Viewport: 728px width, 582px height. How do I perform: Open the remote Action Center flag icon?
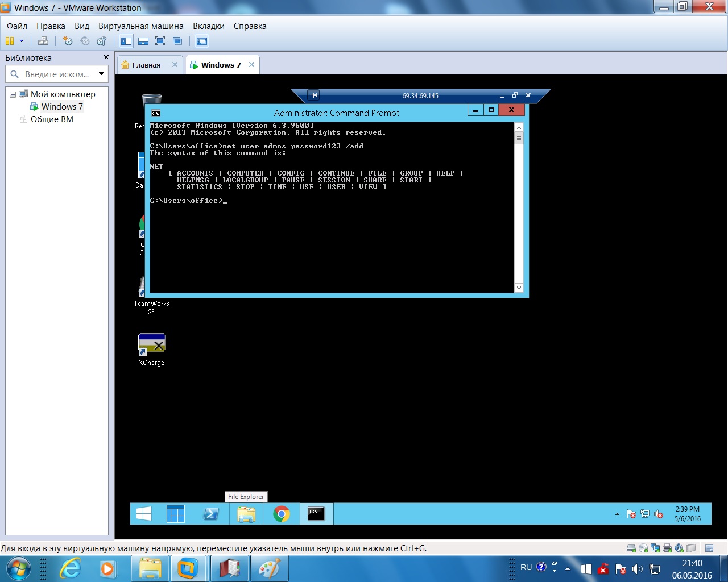pyautogui.click(x=631, y=514)
